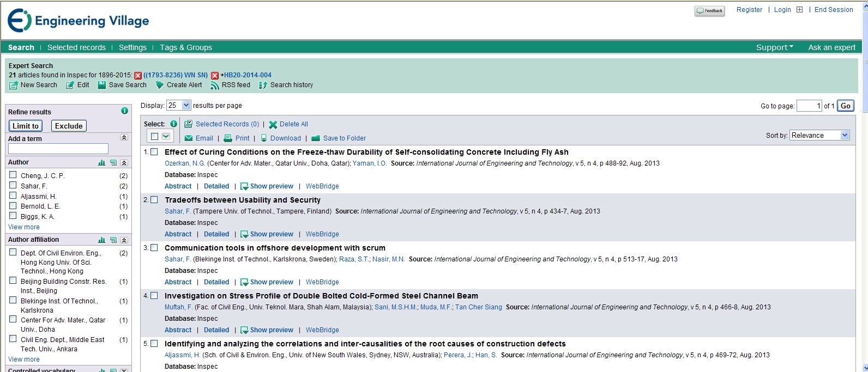Click the Search history icon

point(263,85)
